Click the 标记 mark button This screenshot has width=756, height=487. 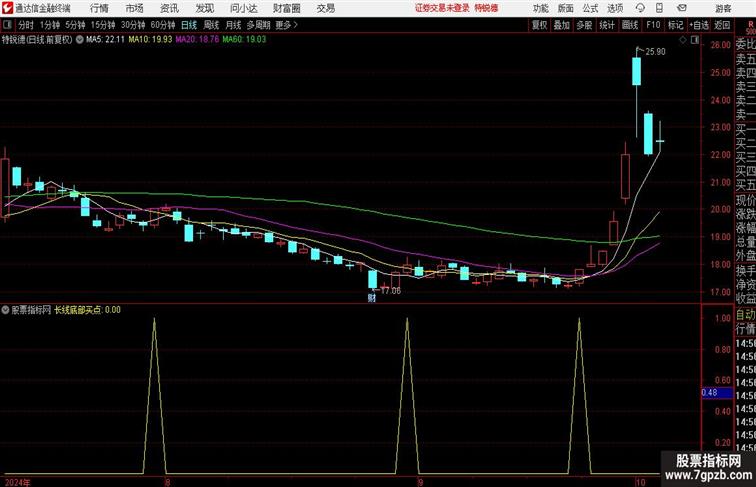[x=675, y=25]
